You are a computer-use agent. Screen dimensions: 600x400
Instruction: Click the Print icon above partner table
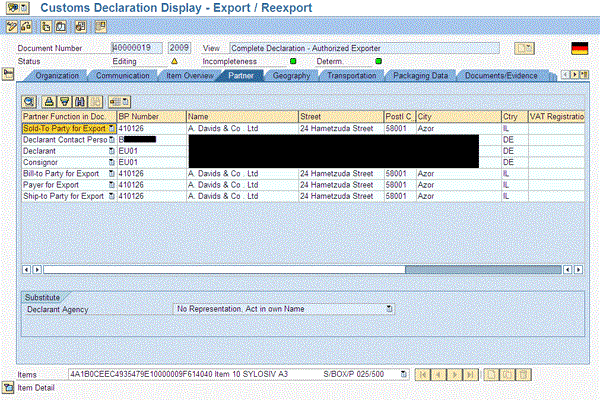pos(49,101)
